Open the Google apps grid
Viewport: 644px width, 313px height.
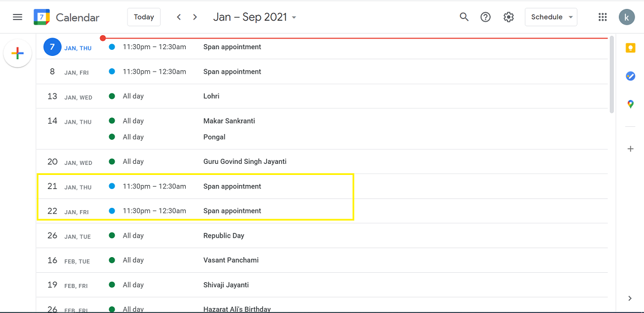coord(603,17)
